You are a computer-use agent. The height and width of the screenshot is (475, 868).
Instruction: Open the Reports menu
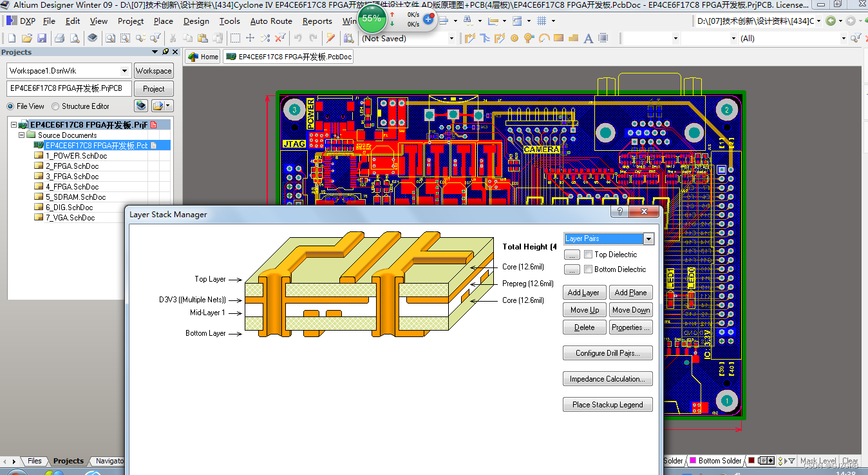tap(317, 21)
